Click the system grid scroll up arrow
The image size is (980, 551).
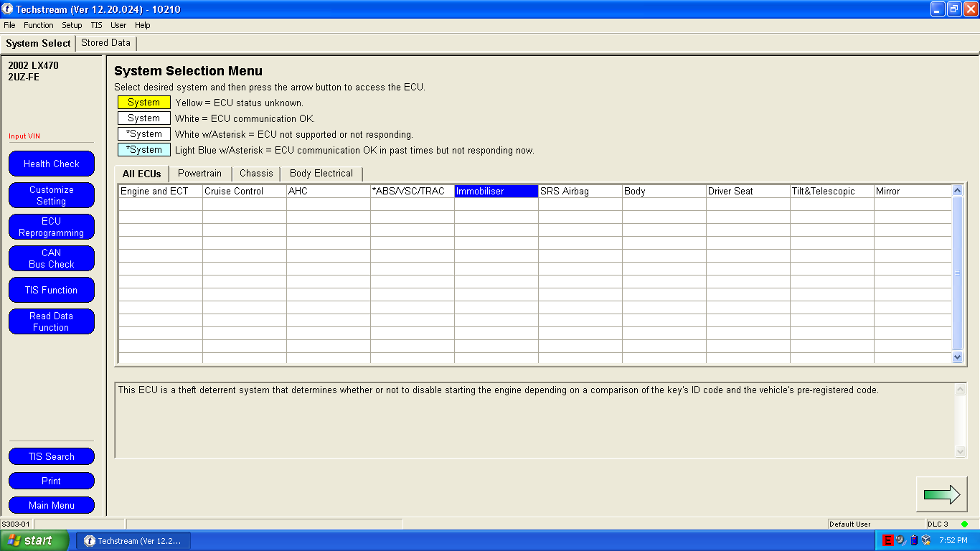click(x=957, y=191)
